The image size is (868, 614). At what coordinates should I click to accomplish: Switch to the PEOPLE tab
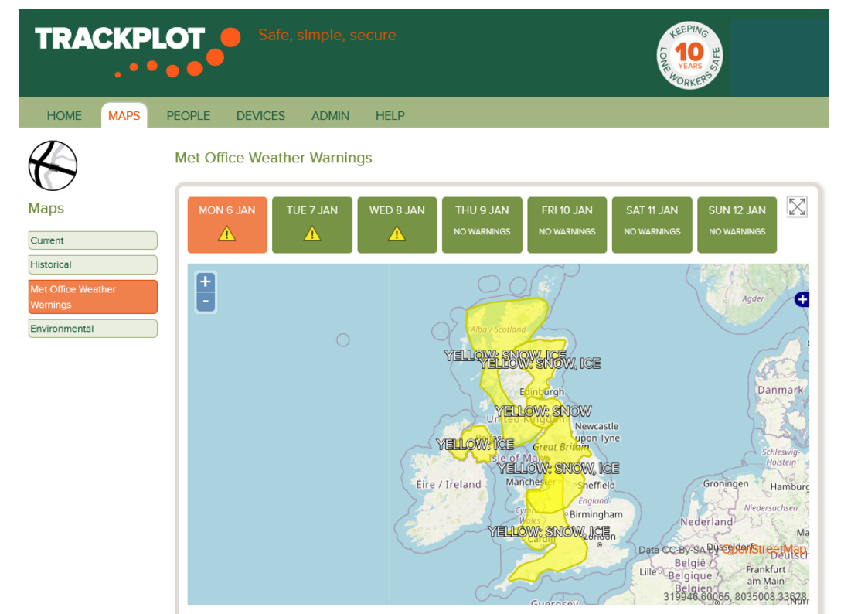[x=188, y=116]
